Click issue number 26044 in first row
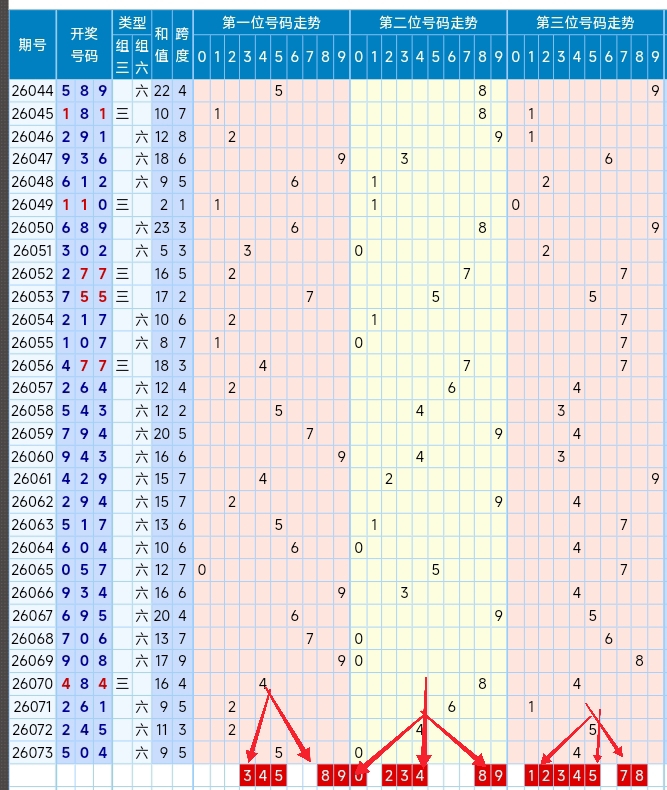The image size is (667, 790). click(32, 91)
